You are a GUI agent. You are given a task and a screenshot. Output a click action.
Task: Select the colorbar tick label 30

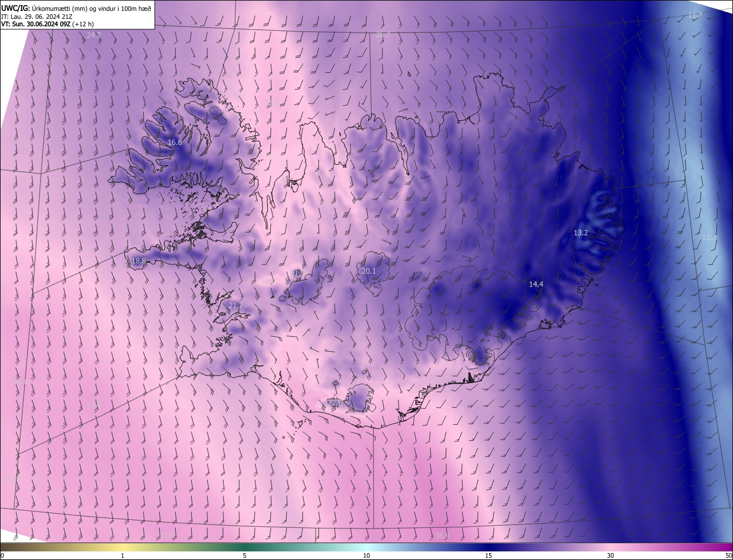[x=610, y=556]
